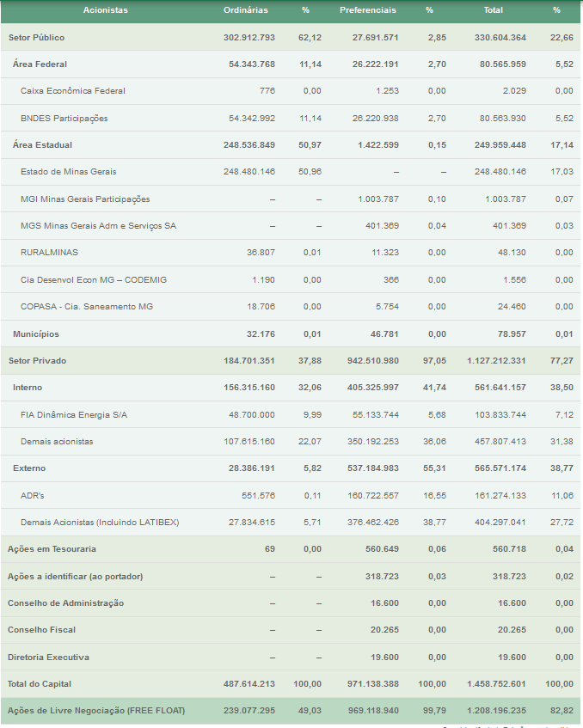The image size is (583, 728).
Task: Select the Área Federal row label
Action: pos(40,64)
